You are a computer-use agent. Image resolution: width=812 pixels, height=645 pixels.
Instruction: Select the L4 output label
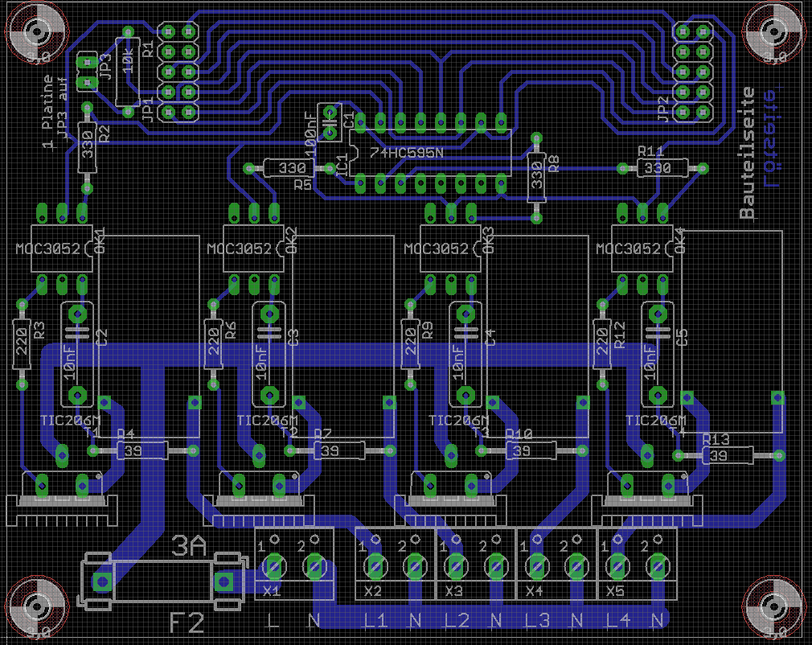(x=617, y=620)
